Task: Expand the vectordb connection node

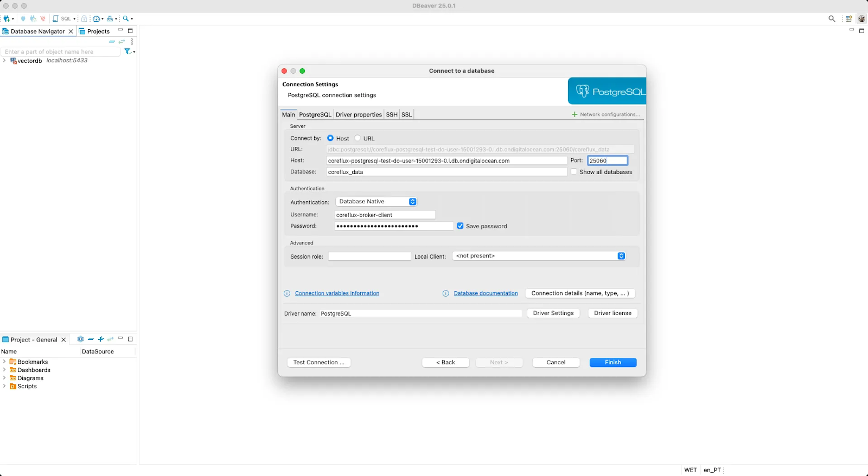Action: click(4, 61)
